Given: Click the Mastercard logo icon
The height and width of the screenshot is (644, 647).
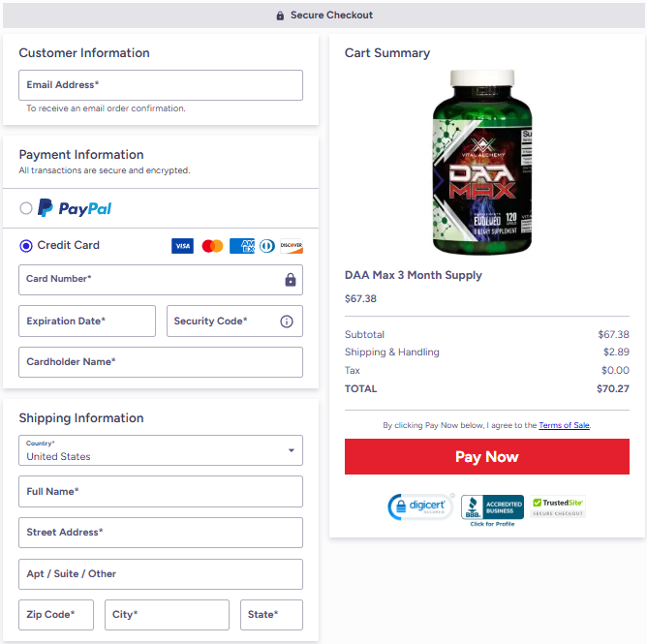Looking at the screenshot, I should [212, 246].
